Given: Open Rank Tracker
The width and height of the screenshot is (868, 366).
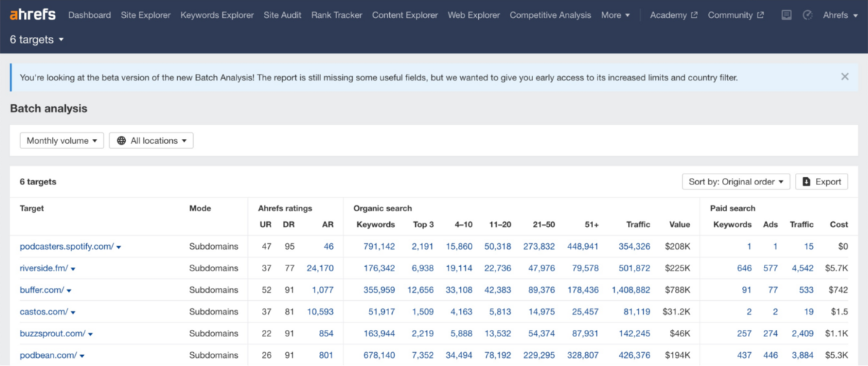Looking at the screenshot, I should pyautogui.click(x=337, y=15).
